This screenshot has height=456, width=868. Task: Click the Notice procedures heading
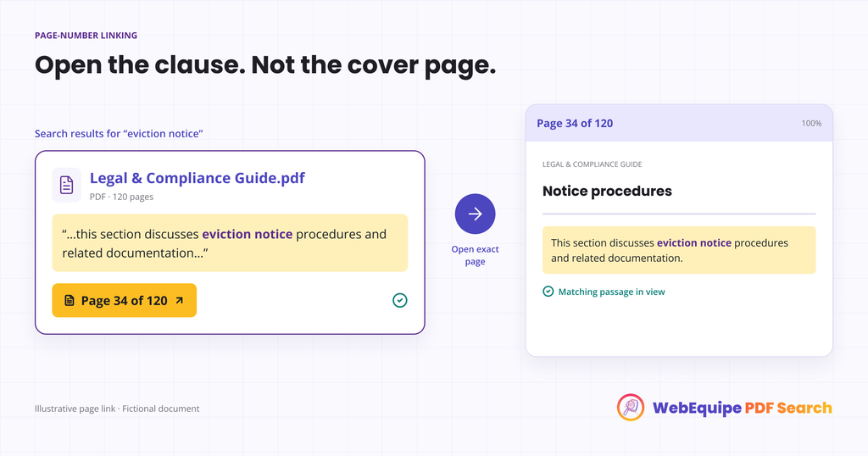click(607, 191)
